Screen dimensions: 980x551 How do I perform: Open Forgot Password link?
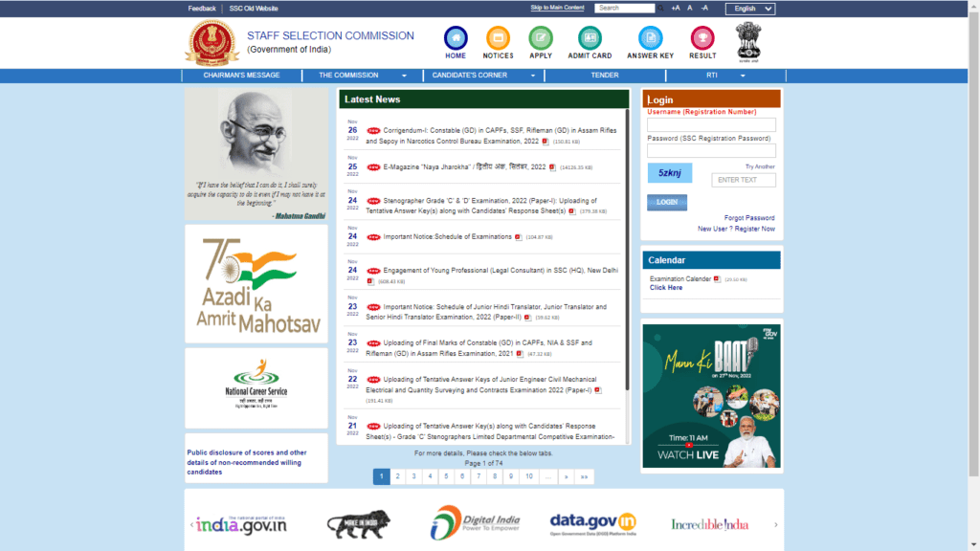point(749,218)
